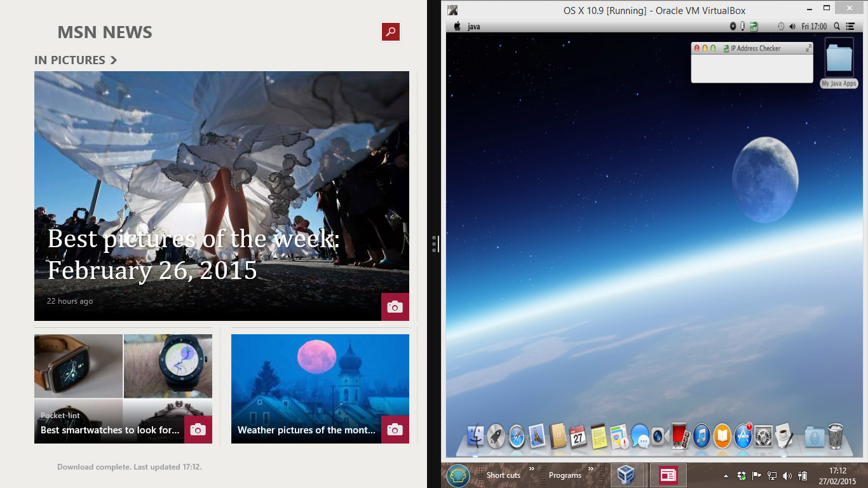The width and height of the screenshot is (868, 488).
Task: Click the Programs toolbar label
Action: (x=565, y=475)
